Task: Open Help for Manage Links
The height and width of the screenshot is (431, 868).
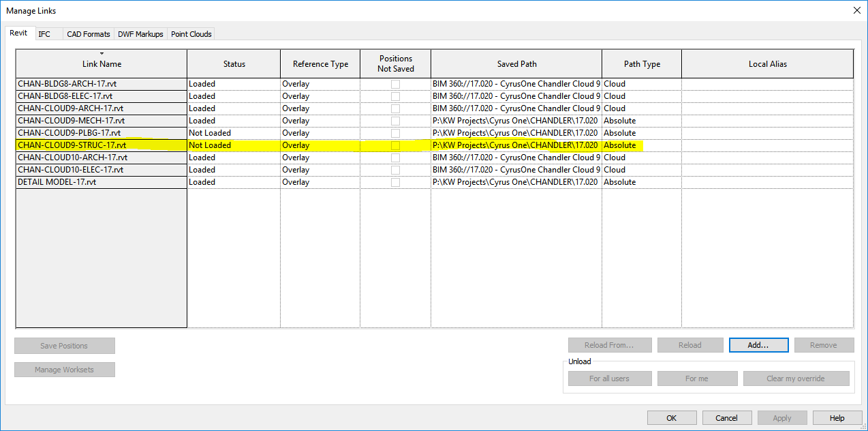Action: point(837,418)
